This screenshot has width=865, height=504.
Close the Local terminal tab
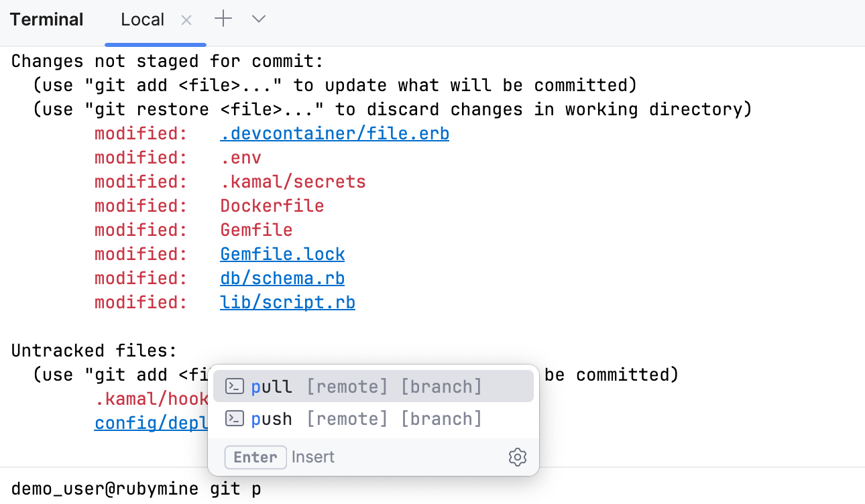click(186, 19)
